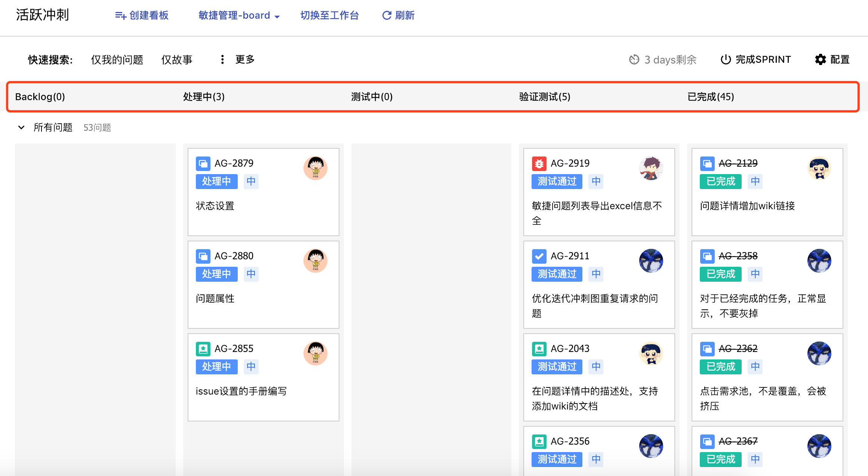Toggle the 仅故事 quick filter

[x=177, y=60]
